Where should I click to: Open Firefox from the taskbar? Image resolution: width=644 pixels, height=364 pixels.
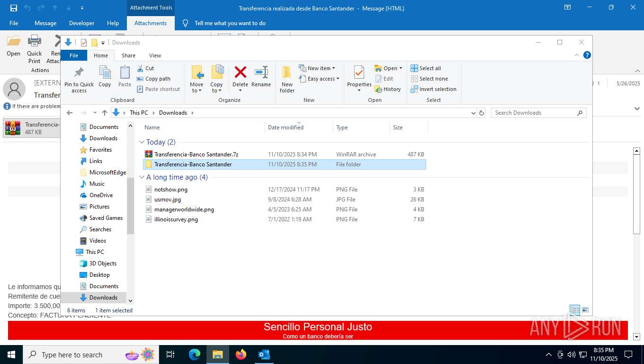click(241, 355)
